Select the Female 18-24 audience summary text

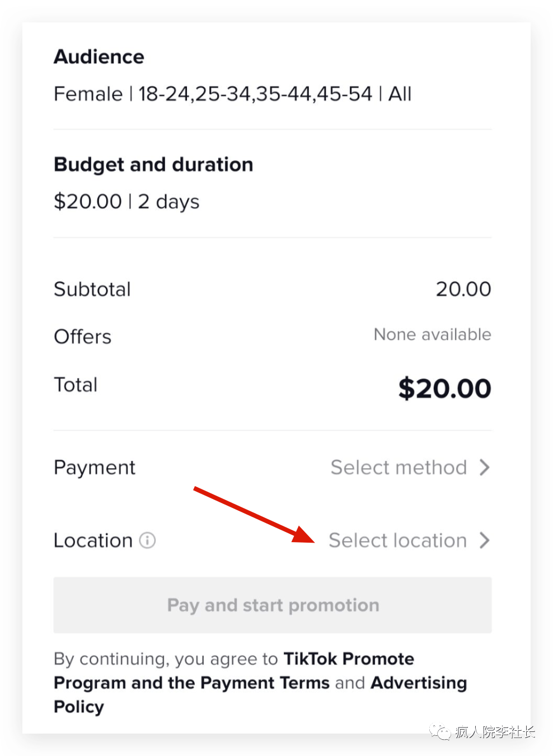(x=232, y=94)
